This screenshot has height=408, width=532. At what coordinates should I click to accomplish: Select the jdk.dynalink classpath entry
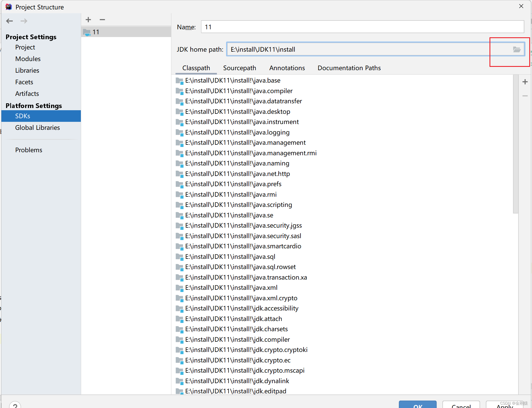344,381
